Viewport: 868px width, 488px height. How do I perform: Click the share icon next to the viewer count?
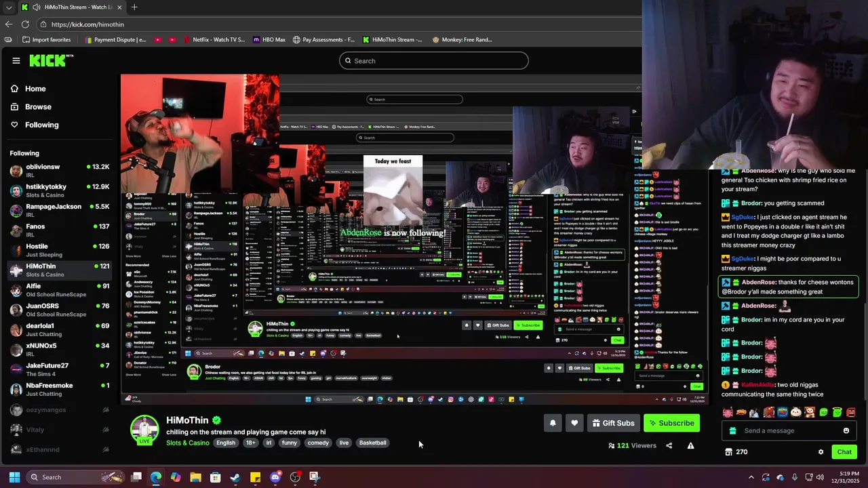click(x=669, y=445)
